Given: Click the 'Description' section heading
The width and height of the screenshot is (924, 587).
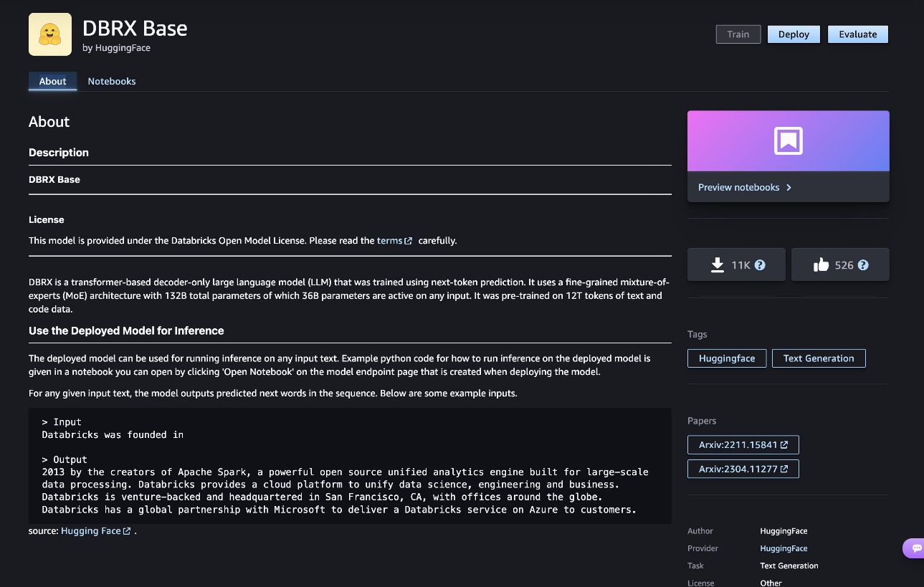Looking at the screenshot, I should [59, 153].
